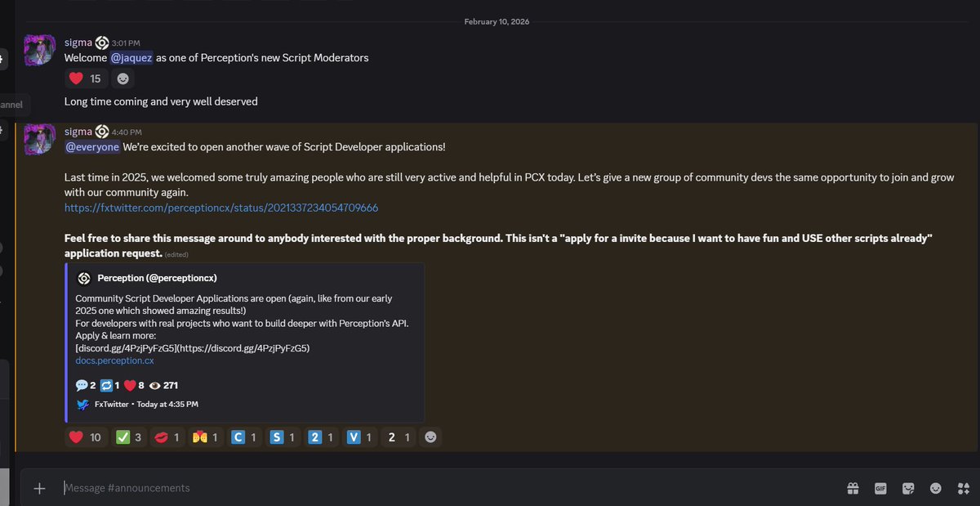Click sigma username on 3:01 PM message
980x506 pixels.
(x=78, y=43)
